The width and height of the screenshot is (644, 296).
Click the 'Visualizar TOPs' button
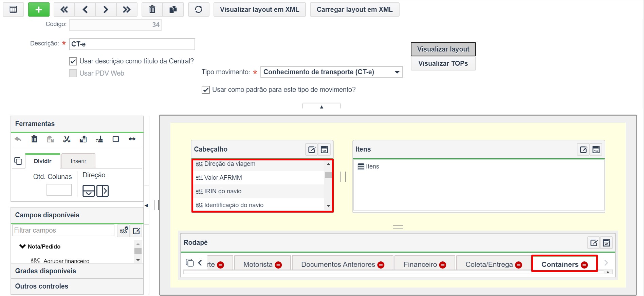coord(443,63)
